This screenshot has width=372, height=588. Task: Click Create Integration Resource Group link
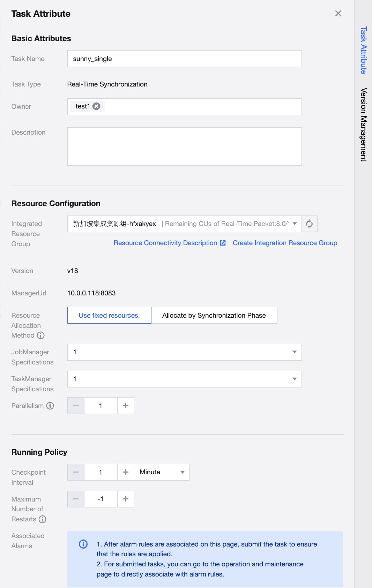pos(285,243)
